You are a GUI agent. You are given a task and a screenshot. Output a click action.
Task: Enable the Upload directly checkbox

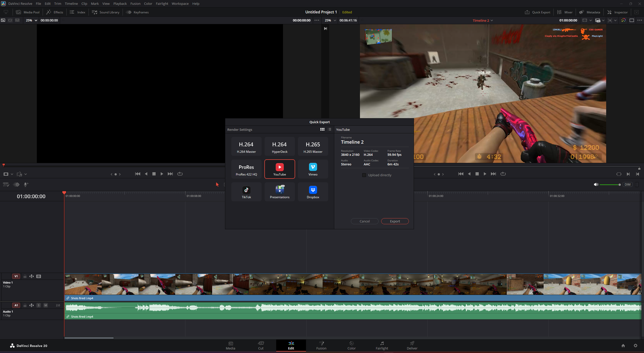coord(364,175)
